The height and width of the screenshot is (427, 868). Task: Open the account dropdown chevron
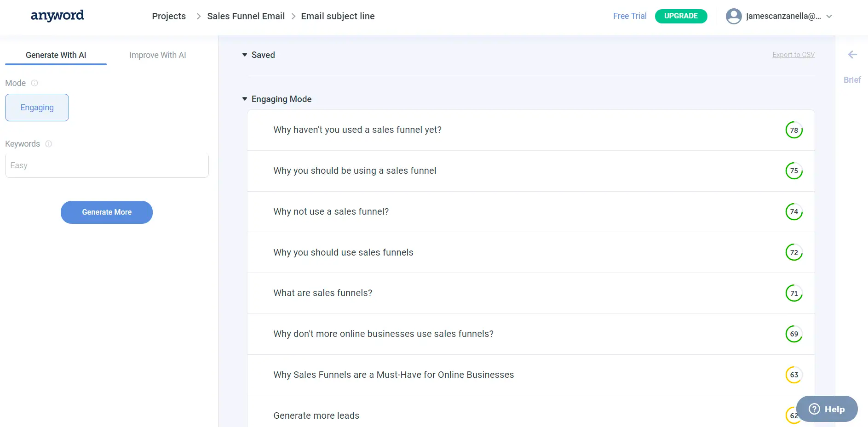829,16
